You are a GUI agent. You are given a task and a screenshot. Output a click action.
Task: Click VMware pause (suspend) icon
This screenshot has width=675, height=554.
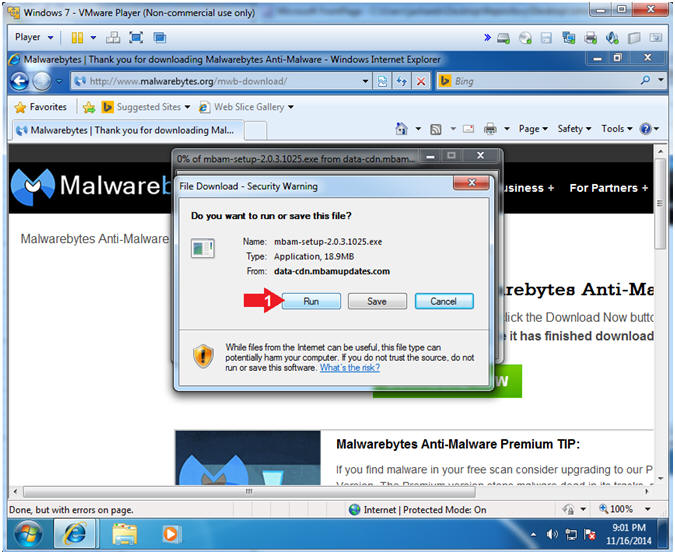click(77, 38)
